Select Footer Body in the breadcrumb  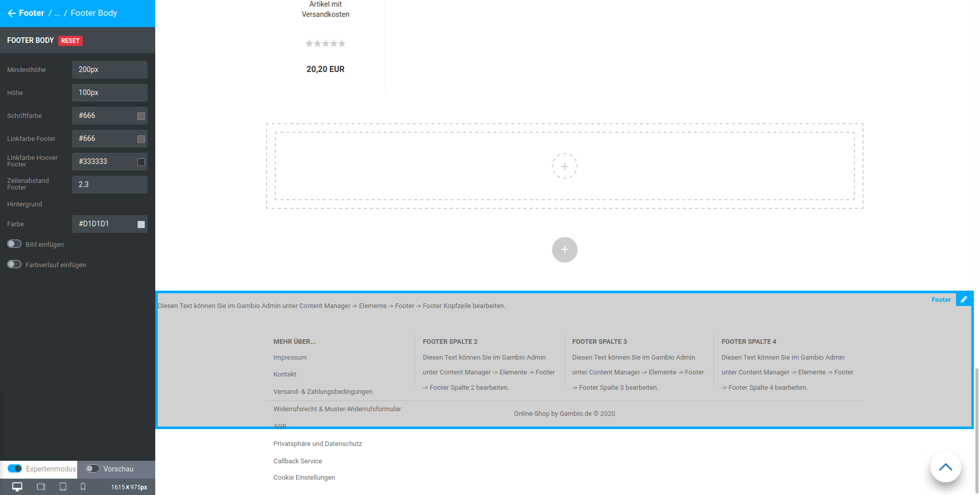[x=93, y=13]
